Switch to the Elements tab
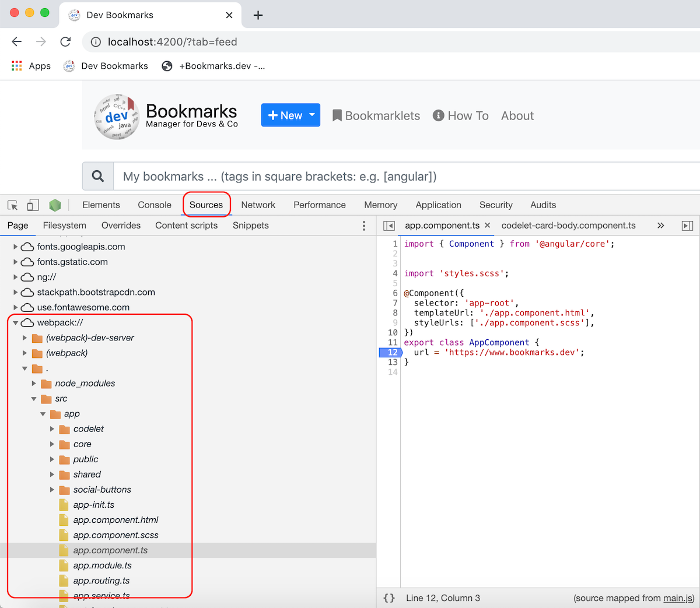This screenshot has height=608, width=700. click(101, 205)
